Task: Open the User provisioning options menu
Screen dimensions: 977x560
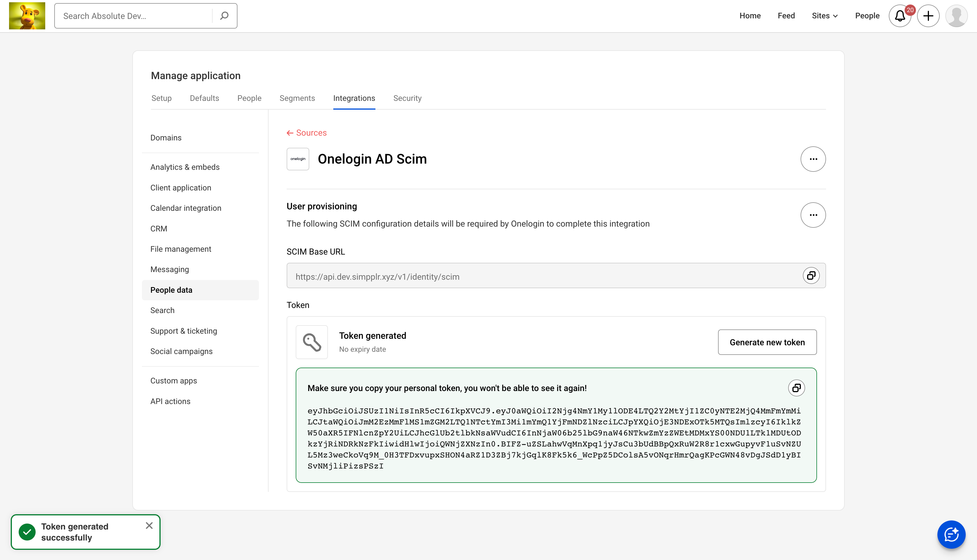Action: [813, 215]
